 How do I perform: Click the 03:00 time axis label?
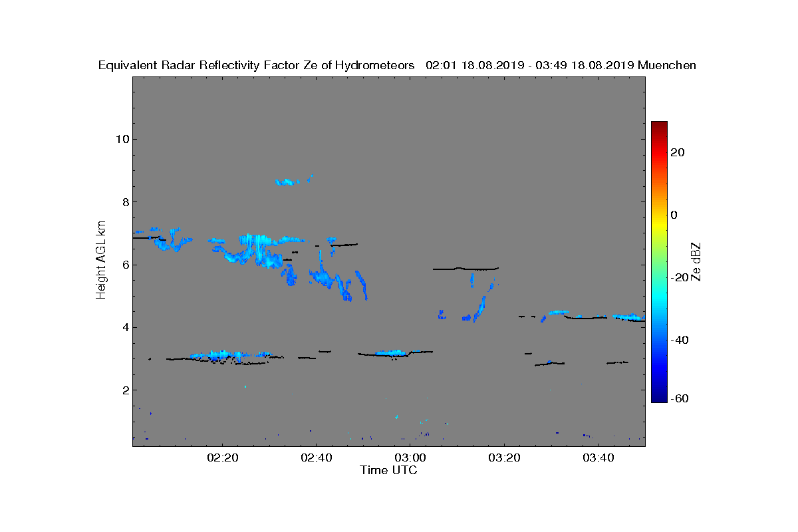pos(410,458)
